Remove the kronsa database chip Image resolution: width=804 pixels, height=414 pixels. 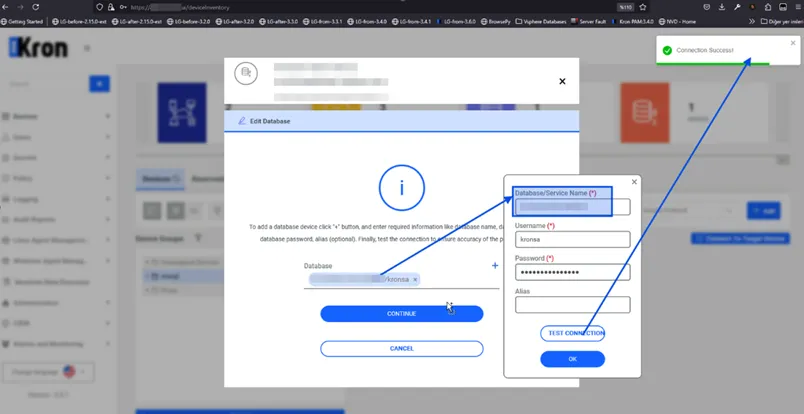point(415,280)
